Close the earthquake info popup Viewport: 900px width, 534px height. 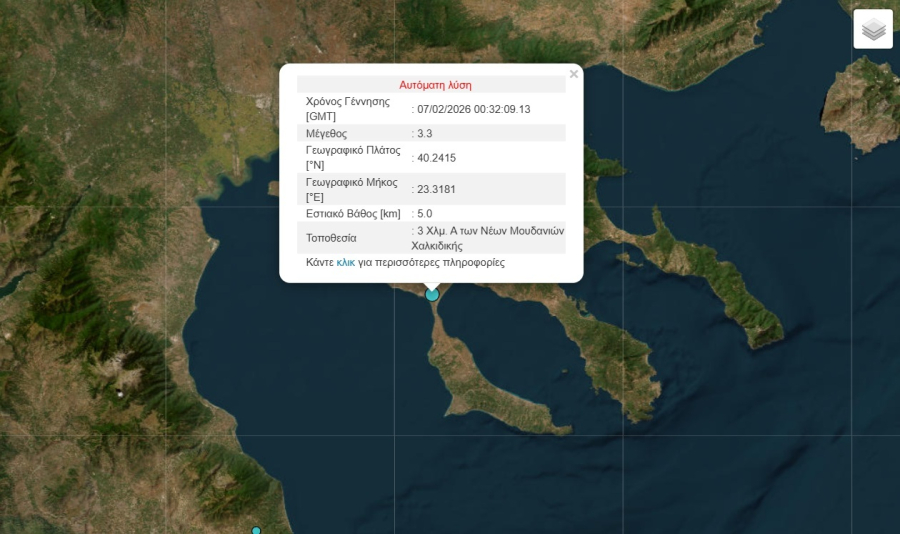pos(573,74)
